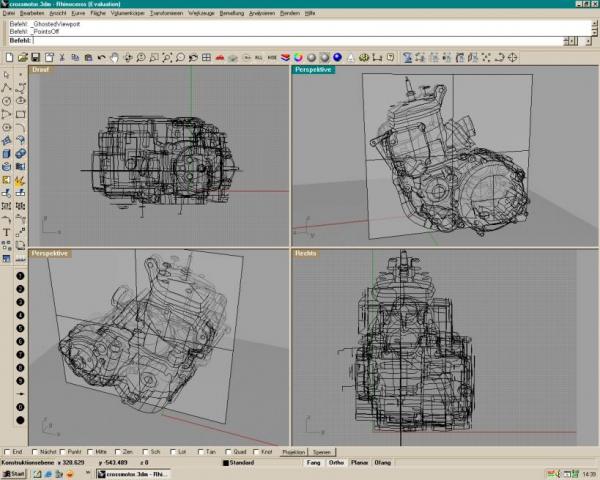Open the Standard layer selector in status bar
Viewport: 600px width, 480px height.
coord(239,463)
